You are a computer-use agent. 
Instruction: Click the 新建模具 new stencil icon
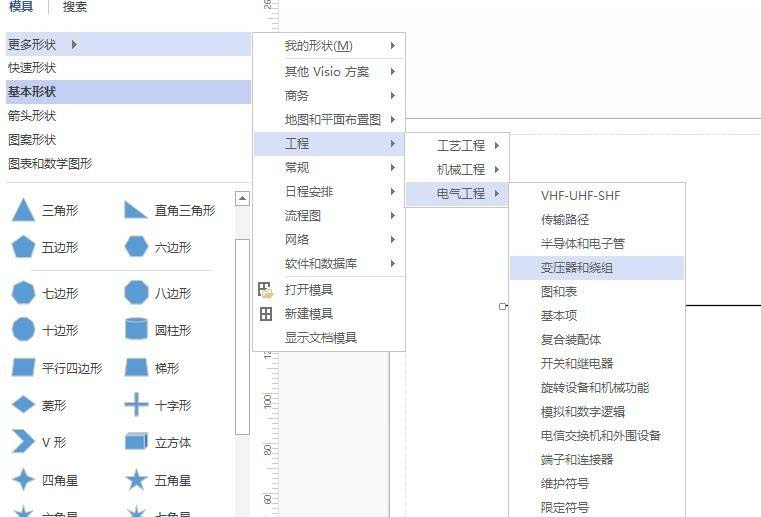tap(265, 314)
